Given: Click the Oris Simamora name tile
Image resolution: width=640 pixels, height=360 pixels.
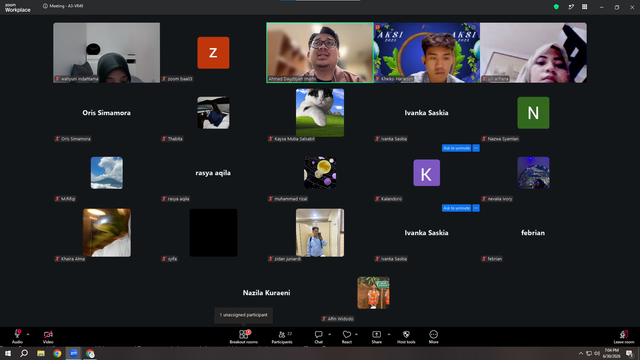Looking at the screenshot, I should [107, 113].
